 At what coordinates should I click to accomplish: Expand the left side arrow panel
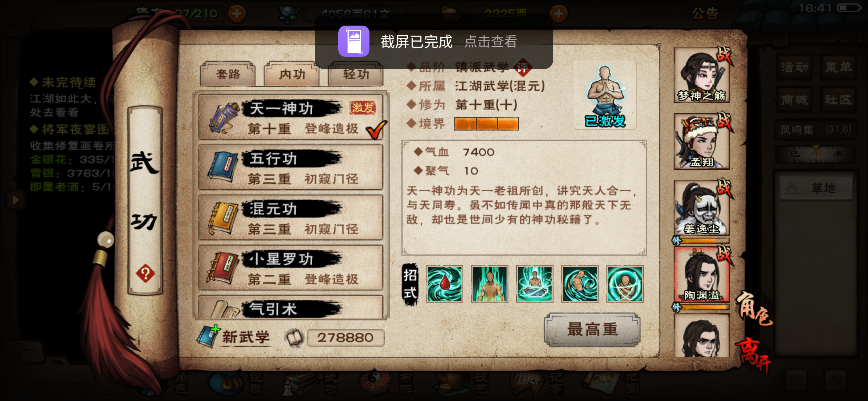(x=15, y=200)
